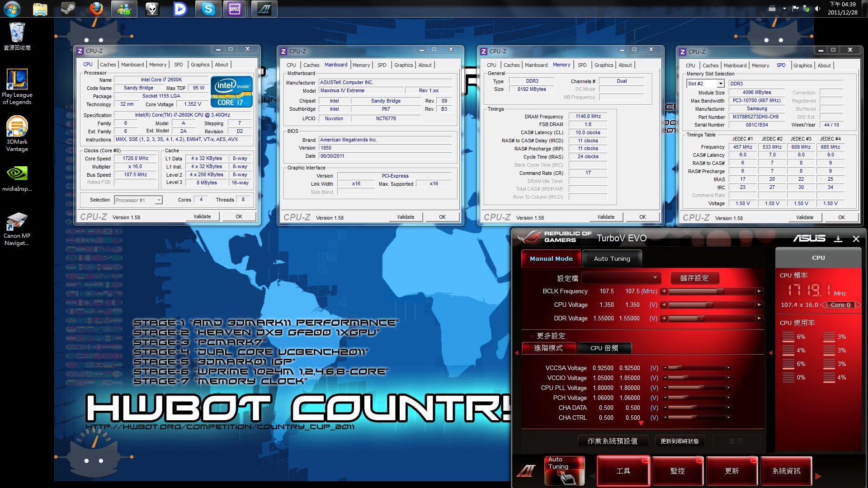Click OK in the SPD CPU-Z window
868x488 pixels.
pyautogui.click(x=841, y=217)
